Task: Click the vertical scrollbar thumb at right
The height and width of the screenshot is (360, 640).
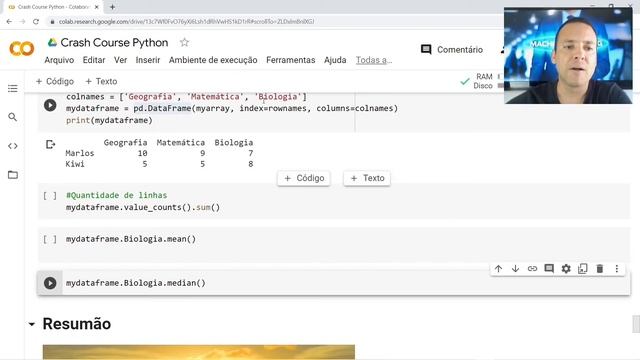Action: (636, 324)
